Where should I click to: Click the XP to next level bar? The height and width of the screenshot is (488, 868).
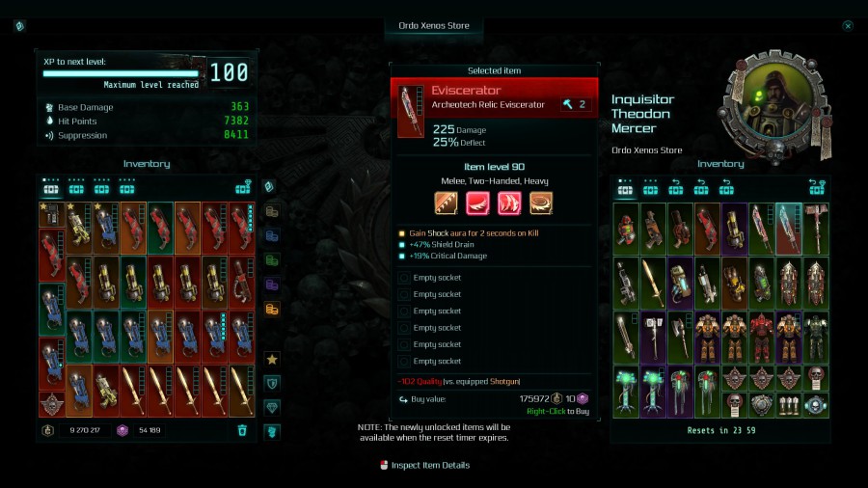tap(121, 73)
